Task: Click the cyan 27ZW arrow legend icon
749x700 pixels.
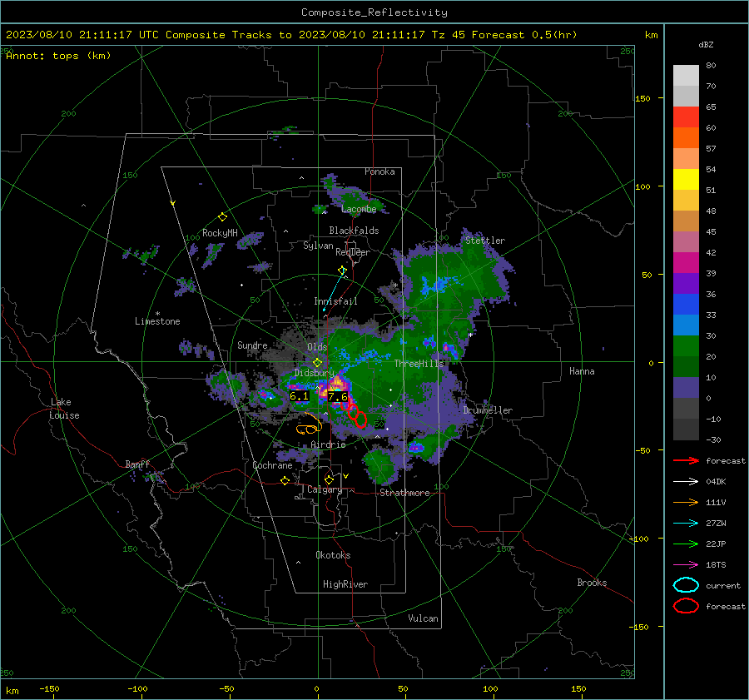Action: (686, 524)
